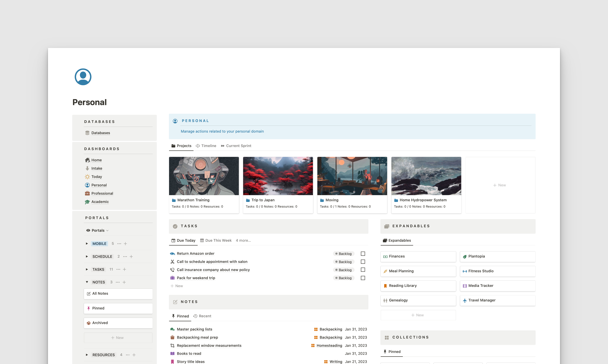The width and height of the screenshot is (608, 364).
Task: Click the Databases stack icon in sidebar
Action: coord(87,133)
